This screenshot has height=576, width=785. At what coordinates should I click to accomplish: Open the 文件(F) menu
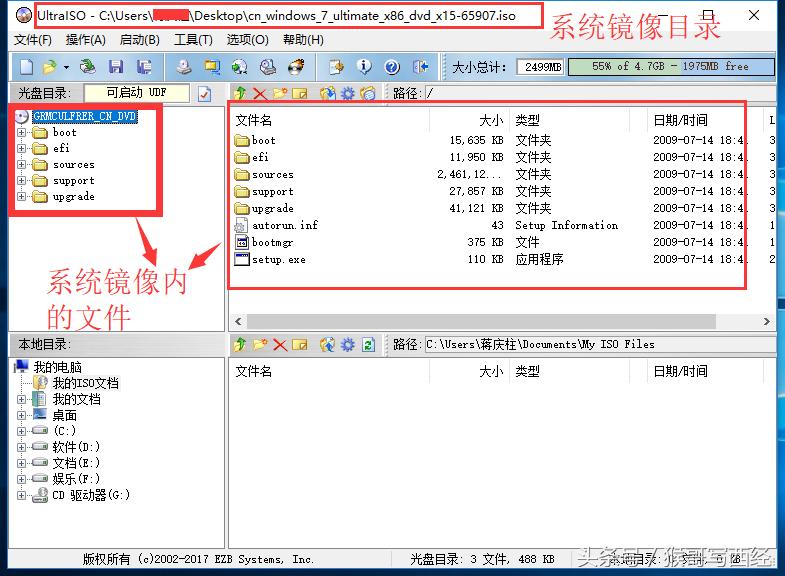coord(33,40)
